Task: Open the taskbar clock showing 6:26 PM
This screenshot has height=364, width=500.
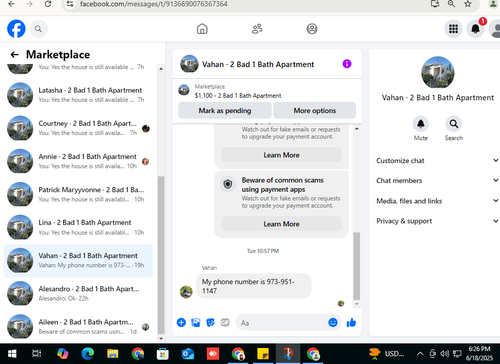Action: click(x=479, y=354)
